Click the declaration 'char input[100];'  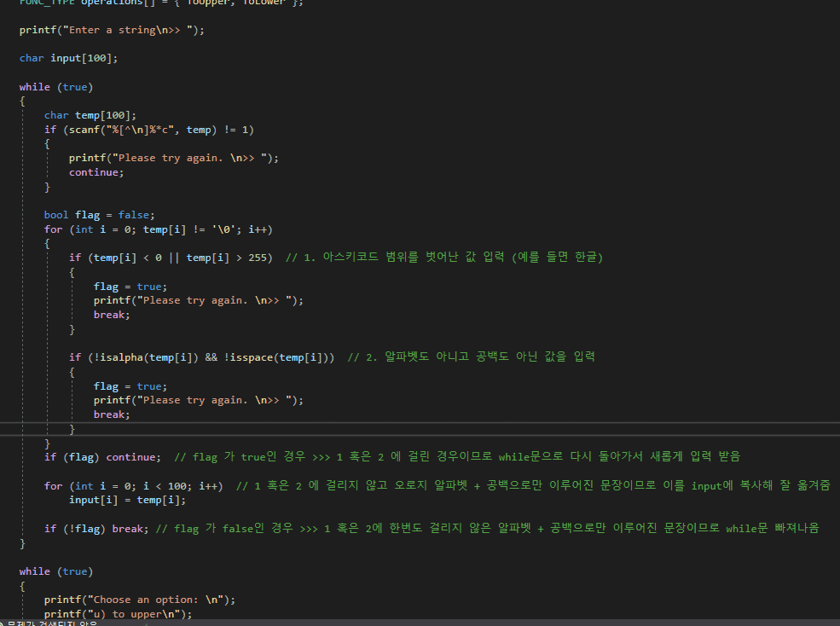(x=68, y=58)
